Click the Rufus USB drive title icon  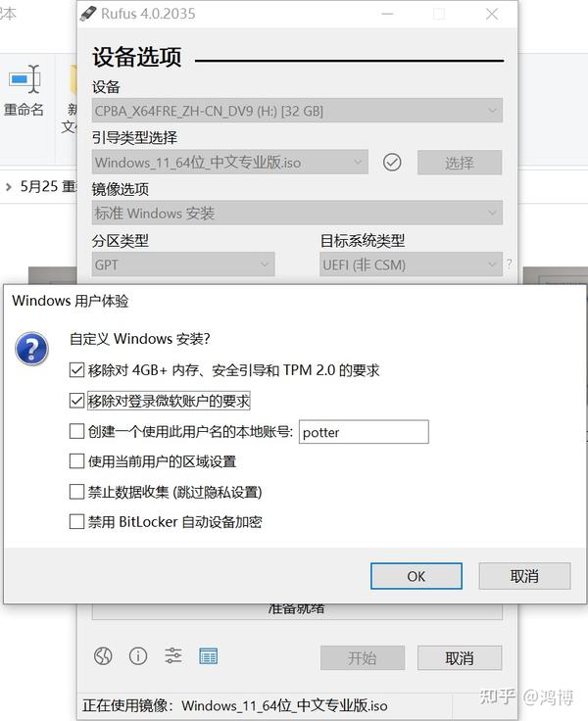point(88,14)
